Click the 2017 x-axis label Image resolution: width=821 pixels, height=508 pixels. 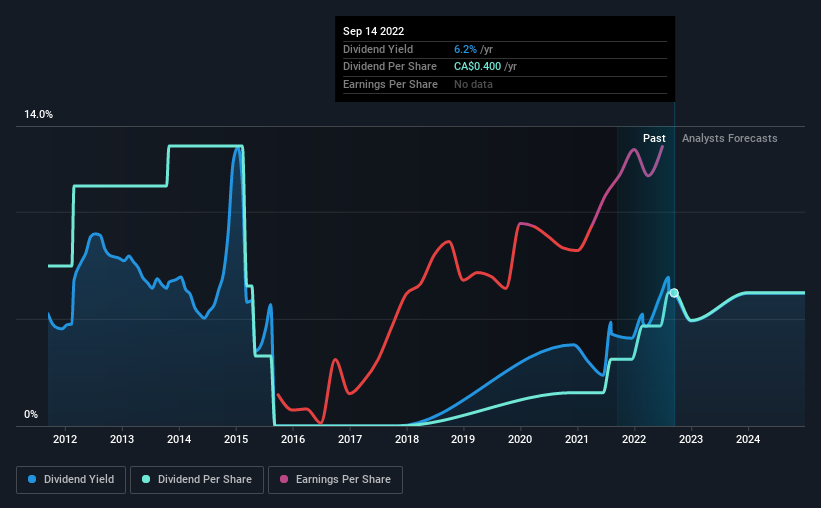click(350, 439)
